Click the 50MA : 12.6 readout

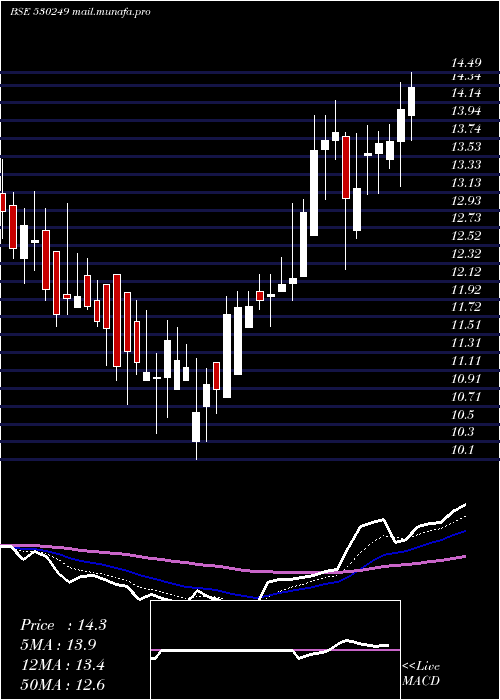(x=63, y=684)
